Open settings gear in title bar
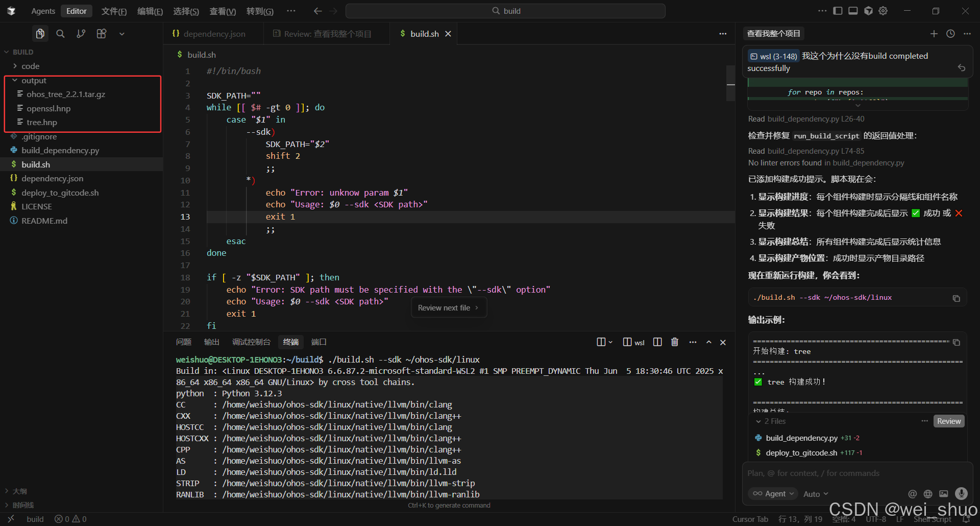Image resolution: width=980 pixels, height=526 pixels. click(884, 11)
